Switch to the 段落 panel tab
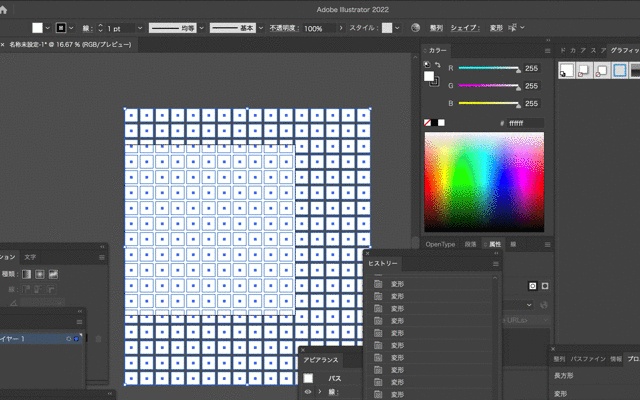This screenshot has width=640, height=400. click(x=470, y=244)
